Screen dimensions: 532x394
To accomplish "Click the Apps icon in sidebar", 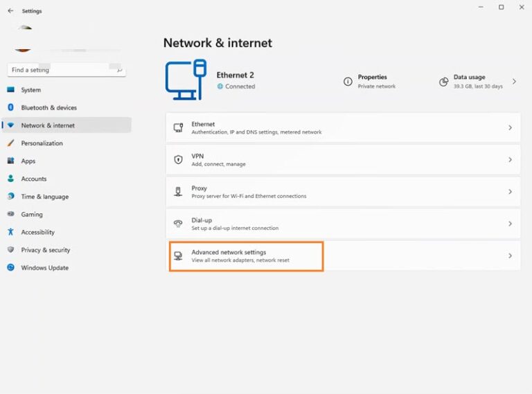I will coord(11,161).
